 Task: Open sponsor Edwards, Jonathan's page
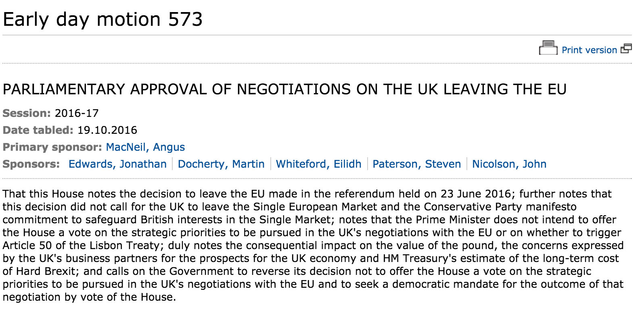117,164
